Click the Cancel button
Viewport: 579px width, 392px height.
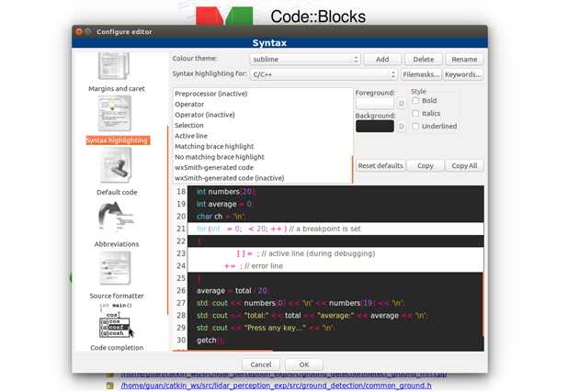tap(261, 364)
